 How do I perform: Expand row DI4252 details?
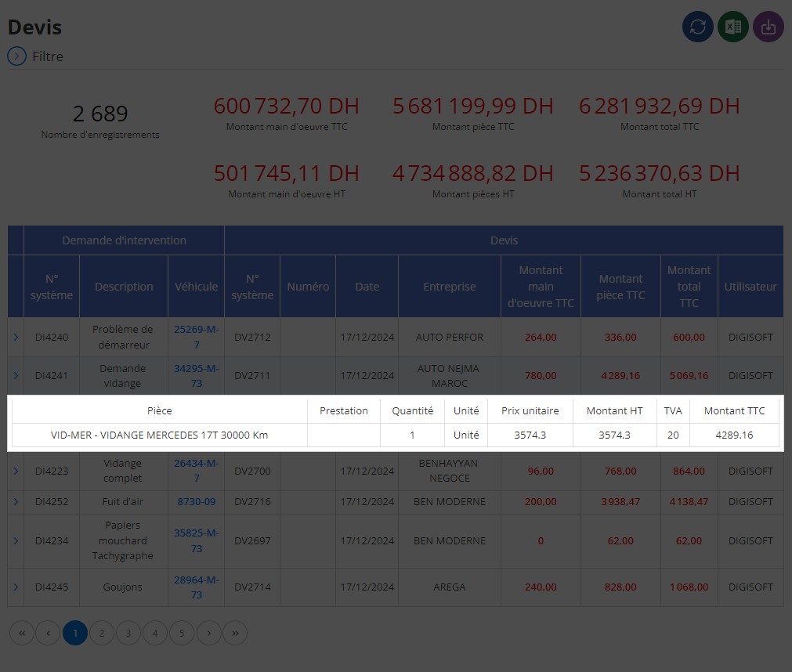point(16,502)
